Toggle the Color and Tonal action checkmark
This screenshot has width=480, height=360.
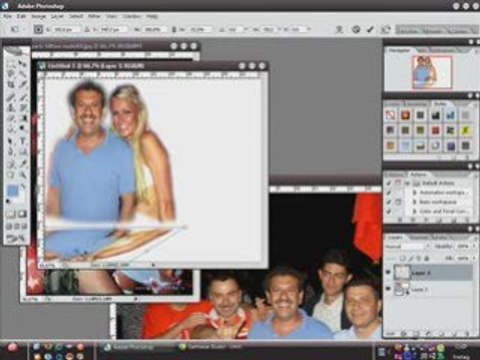click(x=389, y=211)
